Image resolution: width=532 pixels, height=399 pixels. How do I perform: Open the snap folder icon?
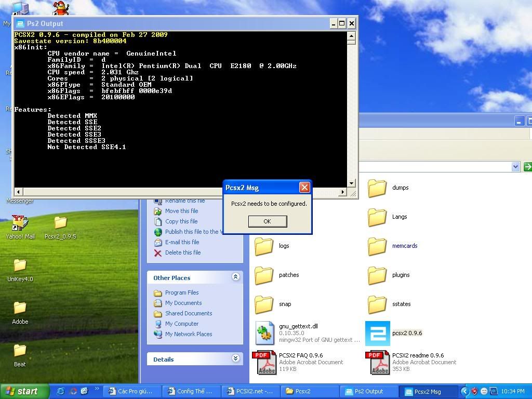point(264,304)
